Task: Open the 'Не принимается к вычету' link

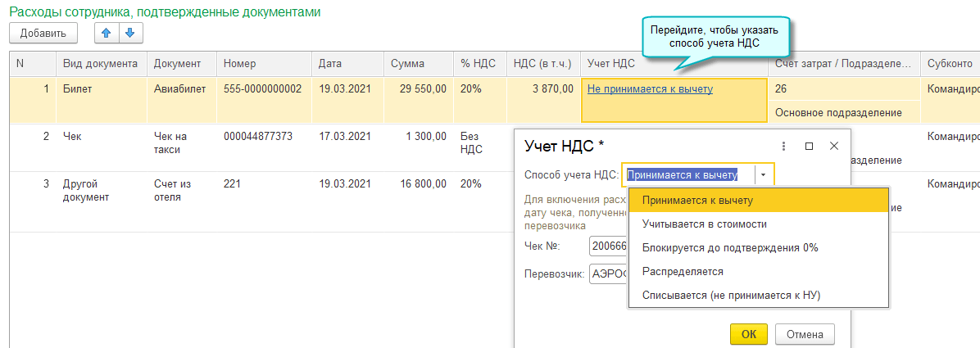Action: (x=650, y=89)
